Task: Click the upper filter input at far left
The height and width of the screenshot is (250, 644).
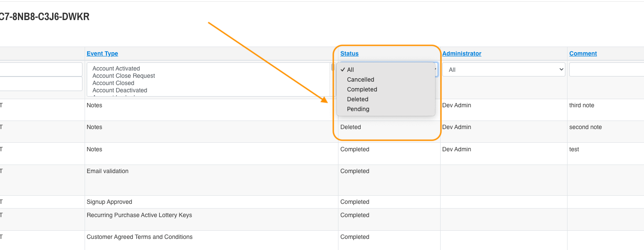Action: coord(41,69)
